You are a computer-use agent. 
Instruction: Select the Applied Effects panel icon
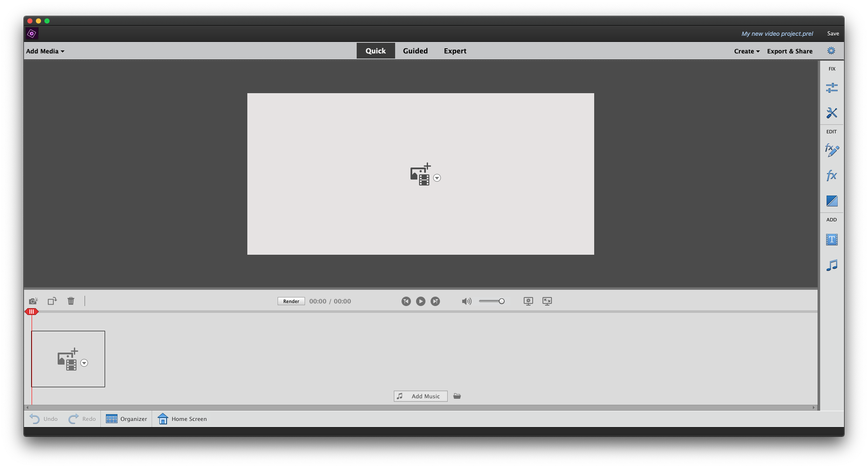(x=831, y=150)
